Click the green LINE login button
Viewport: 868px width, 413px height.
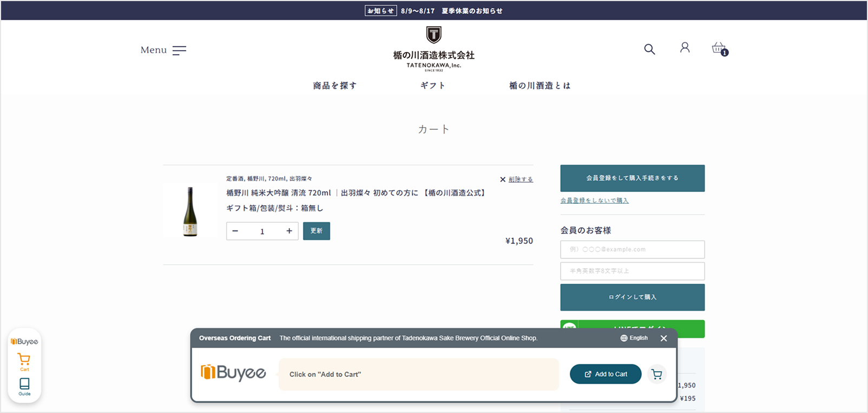coord(632,324)
